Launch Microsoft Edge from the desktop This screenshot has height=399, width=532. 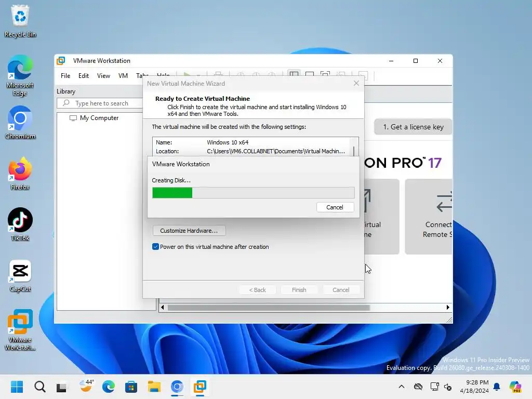coord(20,75)
